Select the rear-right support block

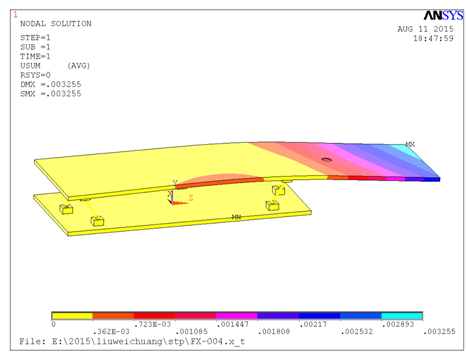[278, 190]
